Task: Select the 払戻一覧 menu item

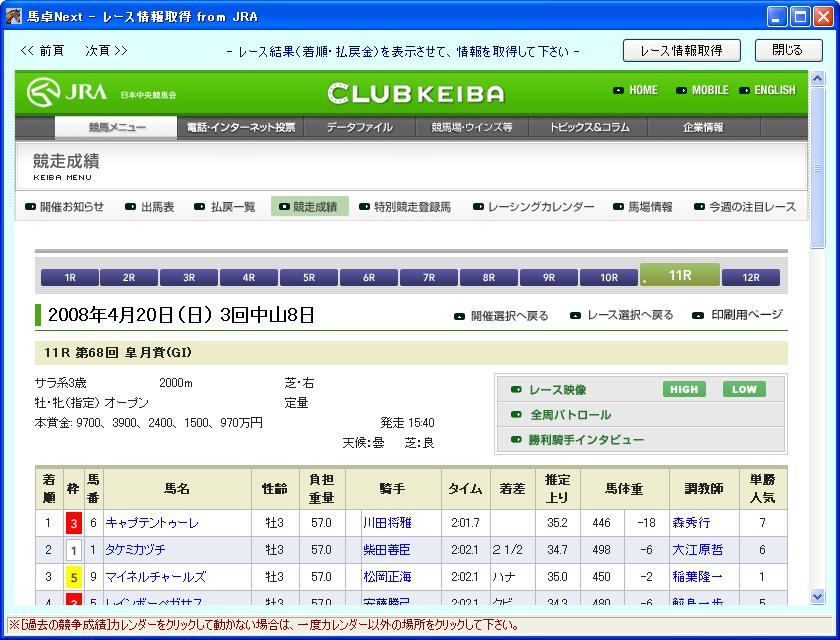Action: point(232,207)
